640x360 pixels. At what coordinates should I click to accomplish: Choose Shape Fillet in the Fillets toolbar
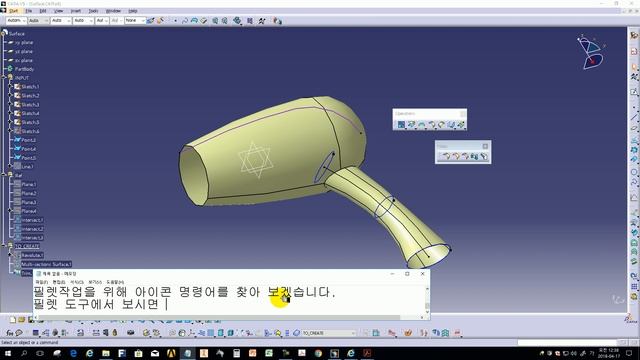pyautogui.click(x=446, y=156)
